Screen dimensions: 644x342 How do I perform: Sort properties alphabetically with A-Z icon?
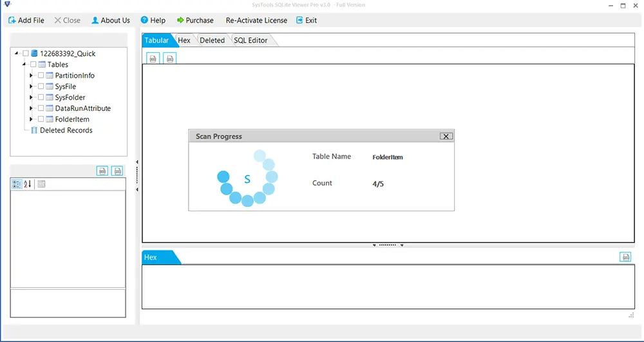tap(27, 184)
